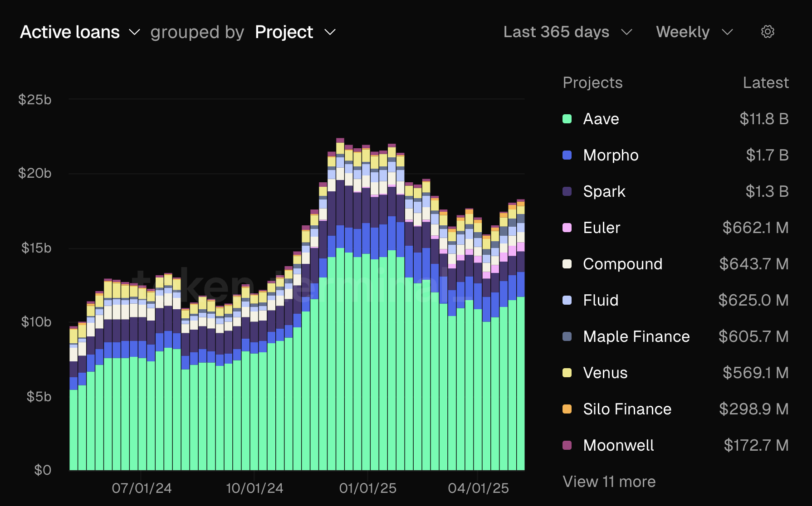Select Venus in the project legend

coord(605,373)
